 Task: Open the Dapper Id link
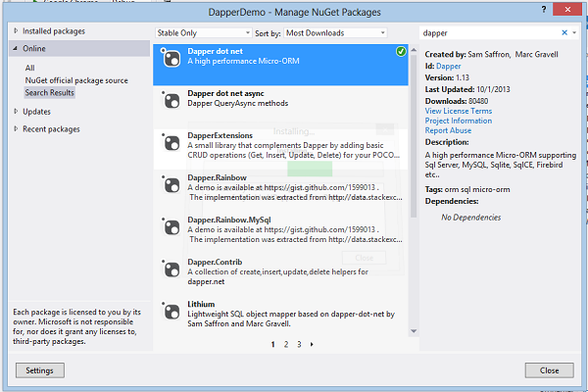pyautogui.click(x=449, y=66)
